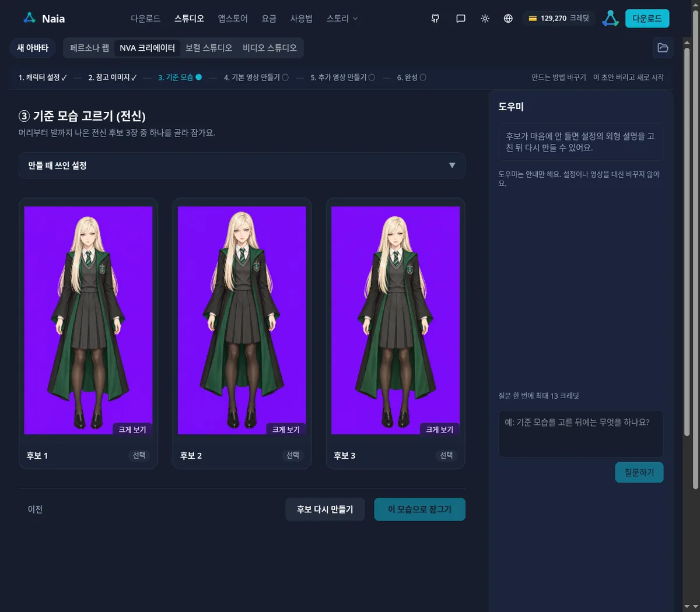Toggle the sun light-theme icon

485,19
